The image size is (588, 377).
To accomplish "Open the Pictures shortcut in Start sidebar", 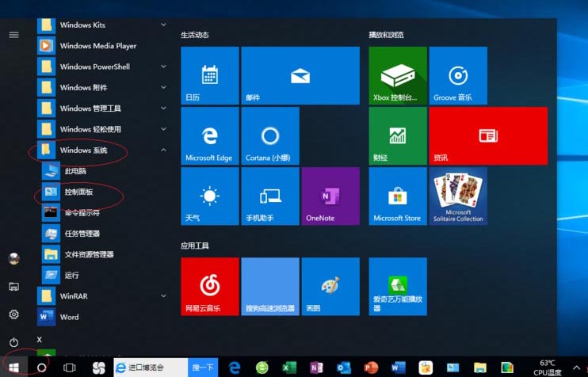I will (14, 287).
